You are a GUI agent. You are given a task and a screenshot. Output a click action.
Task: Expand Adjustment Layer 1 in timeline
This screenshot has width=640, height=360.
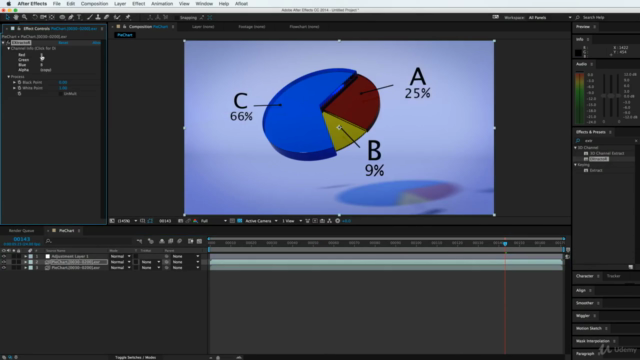pyautogui.click(x=25, y=256)
